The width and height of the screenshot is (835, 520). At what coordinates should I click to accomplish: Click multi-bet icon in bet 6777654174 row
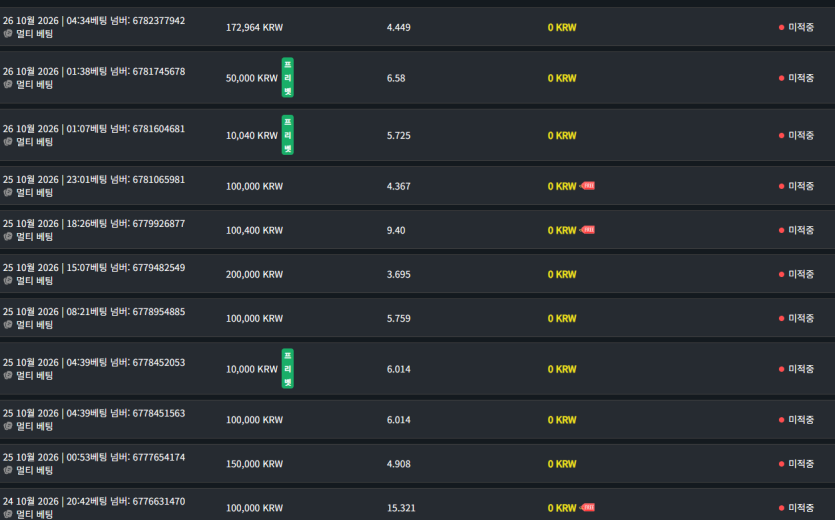(8, 470)
